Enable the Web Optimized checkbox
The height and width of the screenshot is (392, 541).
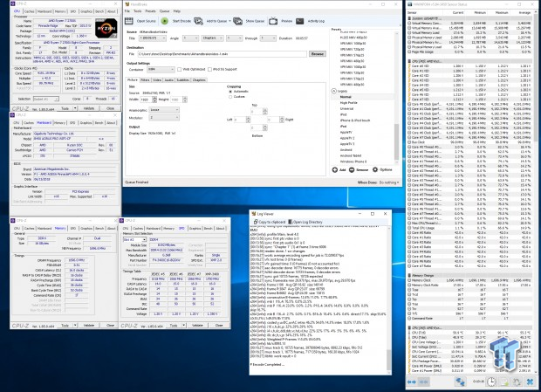180,69
